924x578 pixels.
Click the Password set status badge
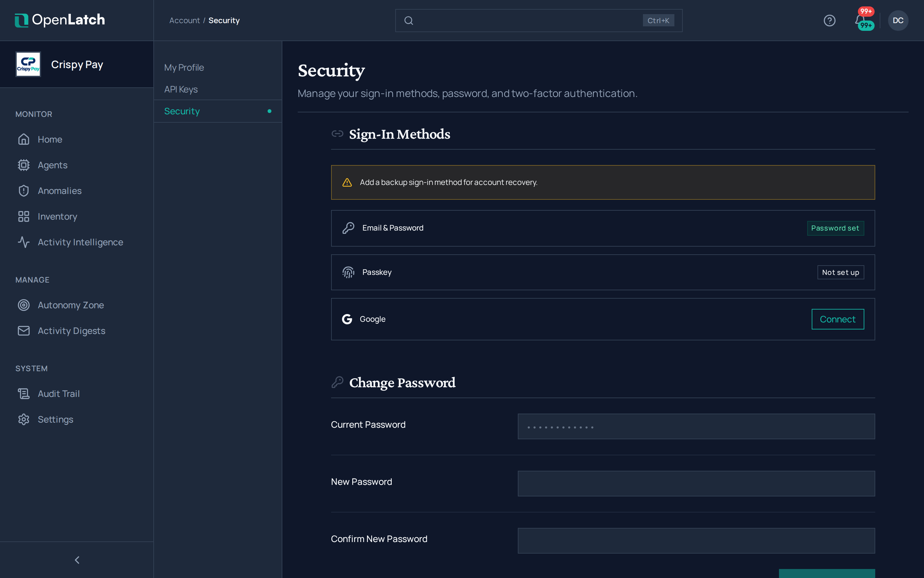(x=835, y=228)
